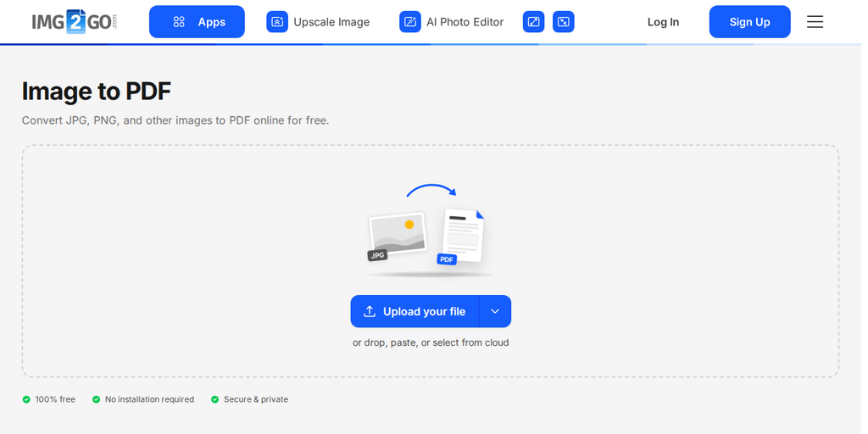Viewport: 868px width, 434px height.
Task: Click the 'Image to PDF' heading
Action: (97, 92)
